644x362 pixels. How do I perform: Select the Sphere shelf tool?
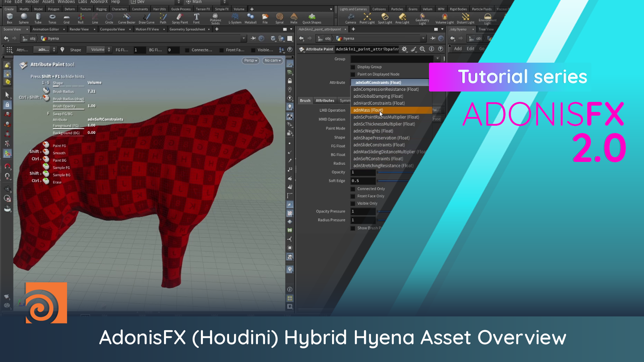point(23,18)
